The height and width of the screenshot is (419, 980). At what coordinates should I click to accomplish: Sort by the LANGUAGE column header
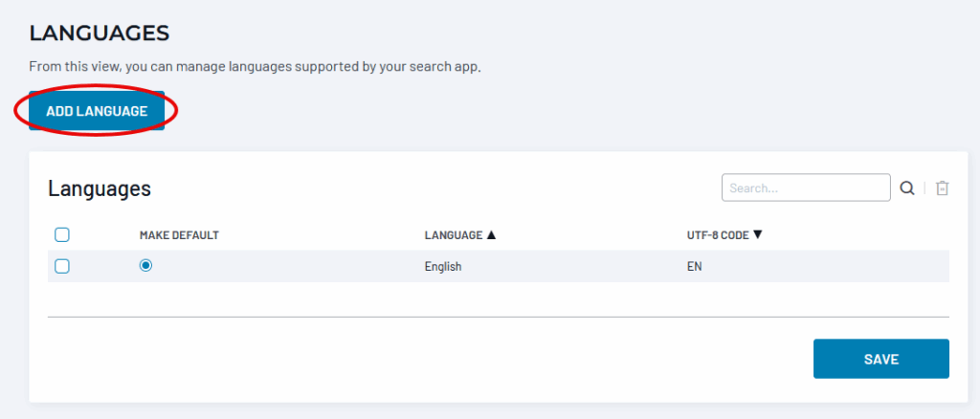[x=454, y=234]
